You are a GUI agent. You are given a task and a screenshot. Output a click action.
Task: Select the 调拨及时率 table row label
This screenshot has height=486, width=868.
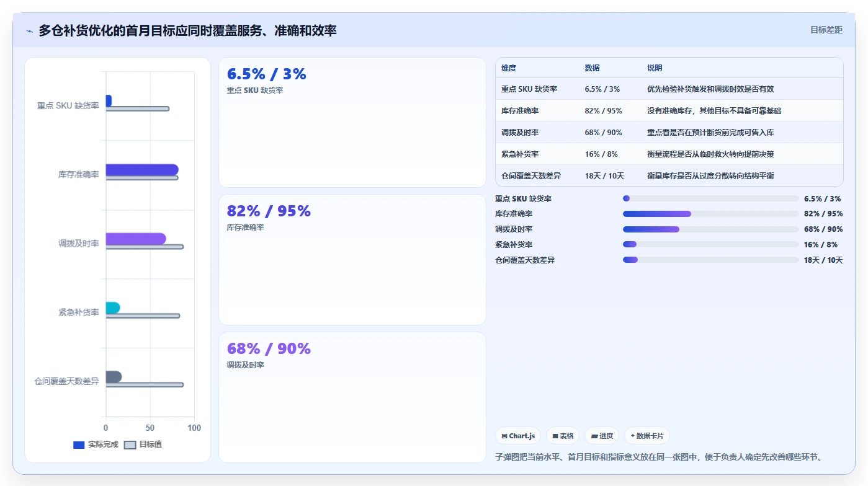(520, 133)
